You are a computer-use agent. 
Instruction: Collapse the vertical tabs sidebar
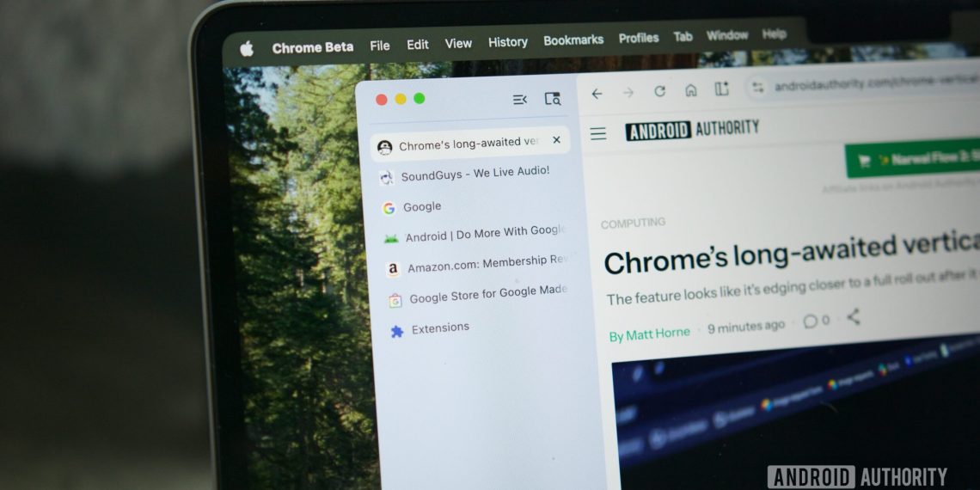pyautogui.click(x=519, y=100)
